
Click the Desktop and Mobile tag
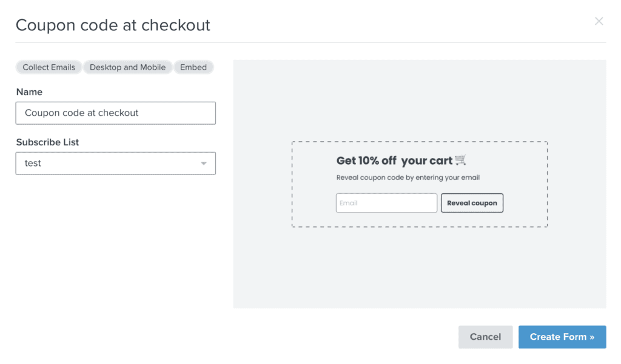click(127, 67)
